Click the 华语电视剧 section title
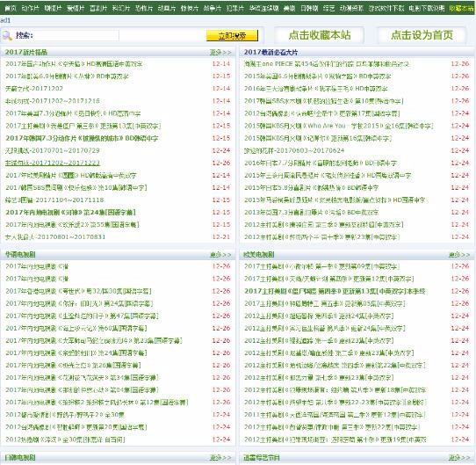 pos(20,255)
